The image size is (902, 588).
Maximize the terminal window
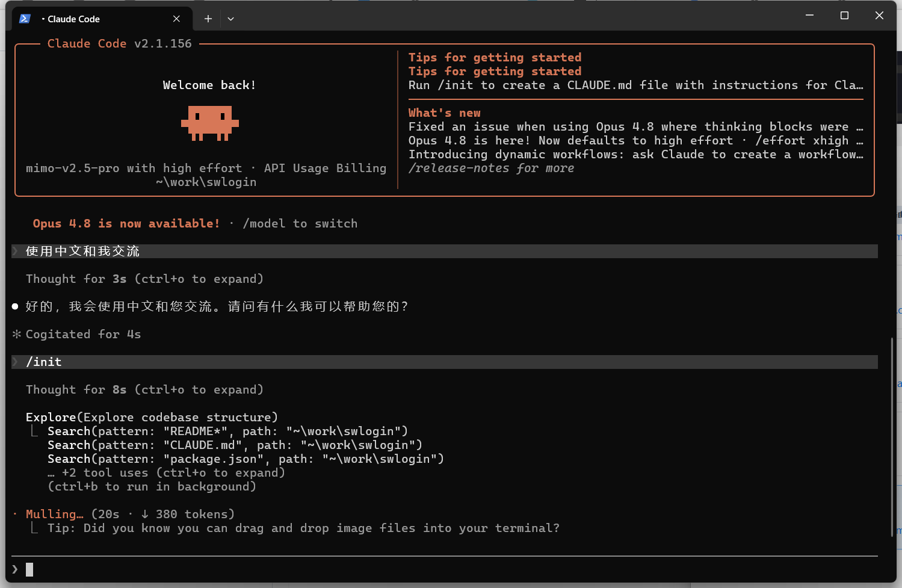(x=844, y=16)
